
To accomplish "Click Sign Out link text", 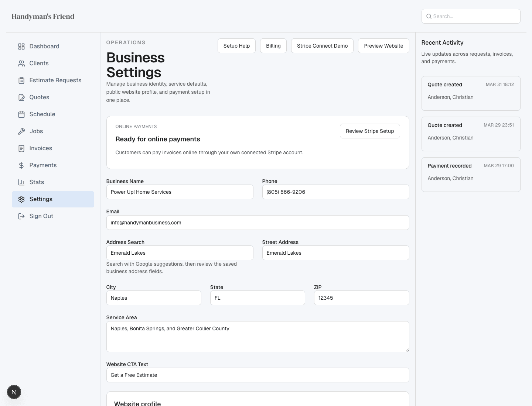I will (x=41, y=216).
